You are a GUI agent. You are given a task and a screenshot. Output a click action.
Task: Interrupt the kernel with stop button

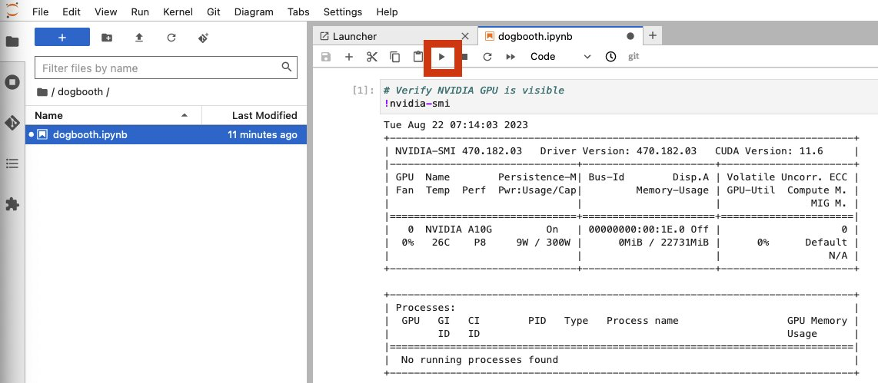pyautogui.click(x=464, y=57)
